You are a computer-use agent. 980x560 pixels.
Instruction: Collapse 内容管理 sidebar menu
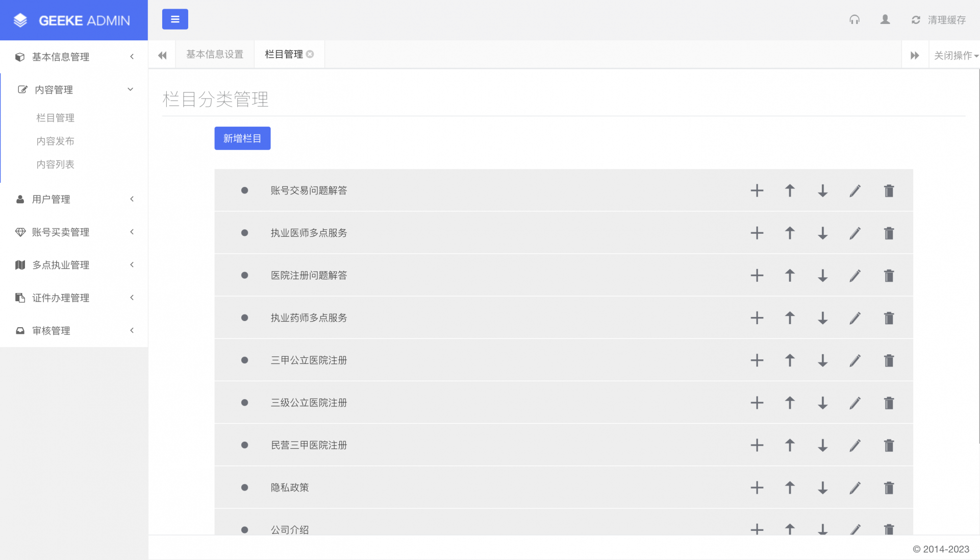click(x=74, y=89)
